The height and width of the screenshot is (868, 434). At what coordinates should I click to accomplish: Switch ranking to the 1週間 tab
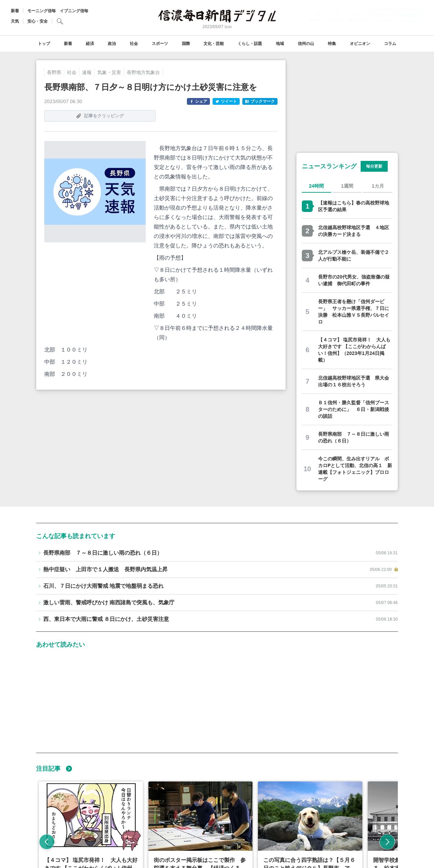pos(347,186)
